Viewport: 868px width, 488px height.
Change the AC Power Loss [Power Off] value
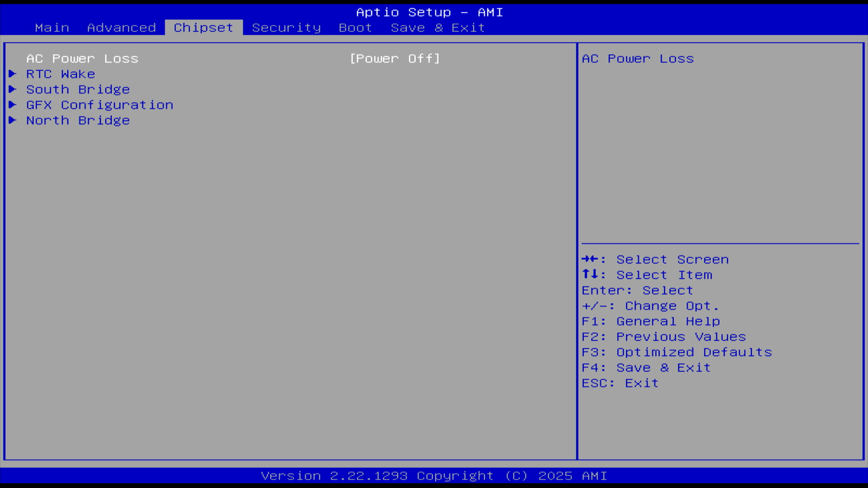point(395,59)
